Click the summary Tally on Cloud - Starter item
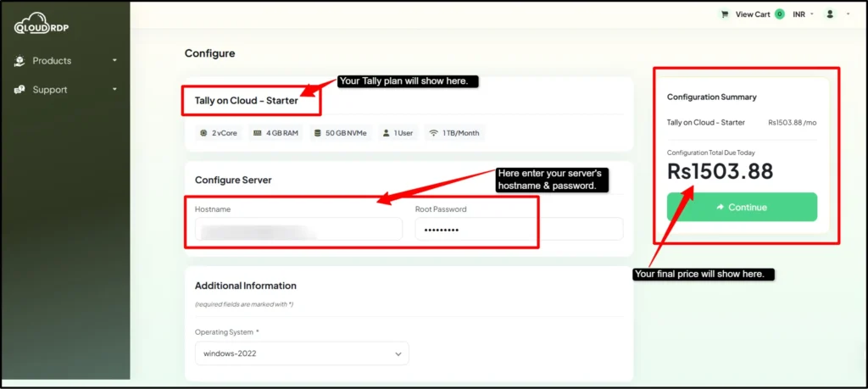The width and height of the screenshot is (868, 389). [x=706, y=122]
